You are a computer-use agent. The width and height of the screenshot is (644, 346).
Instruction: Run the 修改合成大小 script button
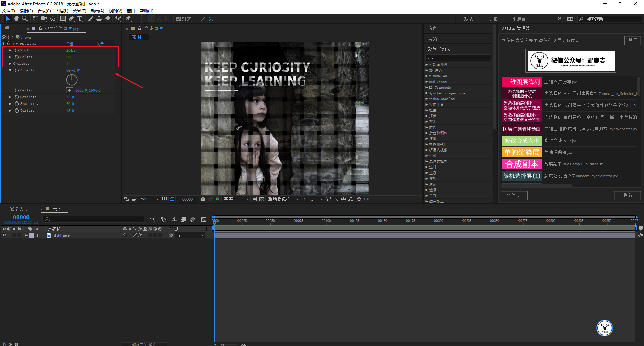(522, 141)
